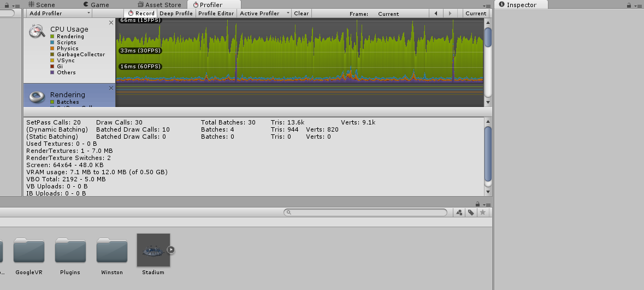Screen dimensions: 644x290
Task: Open the Inspector panel options menu
Action: (x=638, y=6)
